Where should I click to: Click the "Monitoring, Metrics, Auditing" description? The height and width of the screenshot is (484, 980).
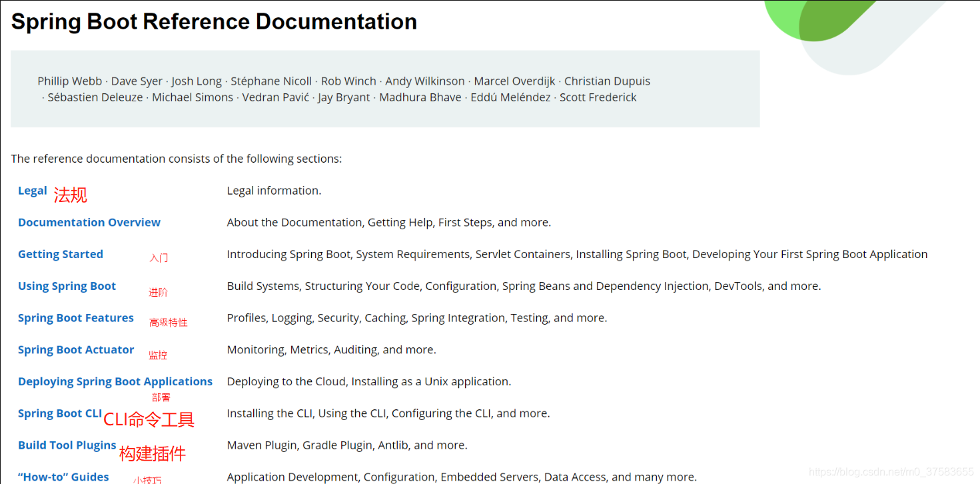[x=332, y=350]
